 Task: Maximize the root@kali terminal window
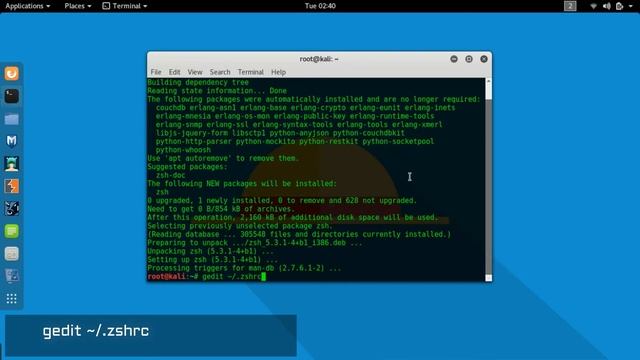point(469,59)
